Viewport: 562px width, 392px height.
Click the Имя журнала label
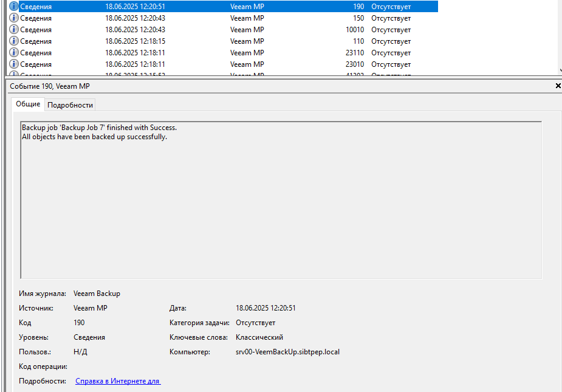pos(43,294)
